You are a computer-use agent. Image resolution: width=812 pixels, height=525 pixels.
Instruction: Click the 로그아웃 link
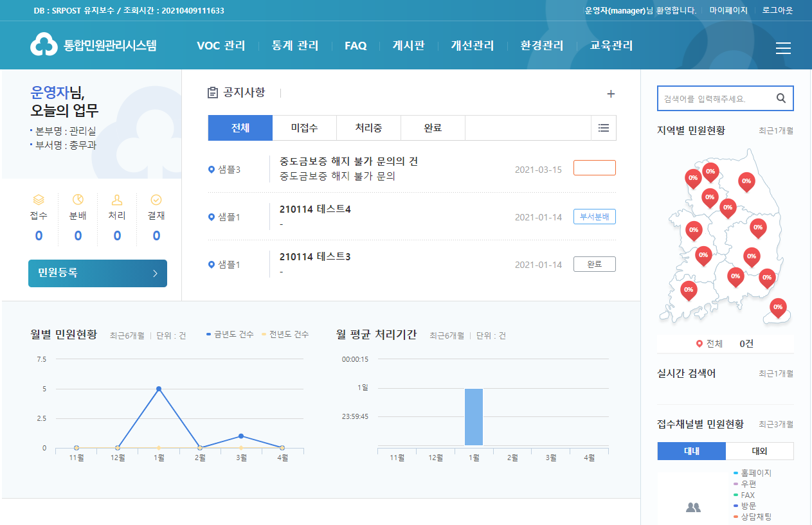click(777, 10)
